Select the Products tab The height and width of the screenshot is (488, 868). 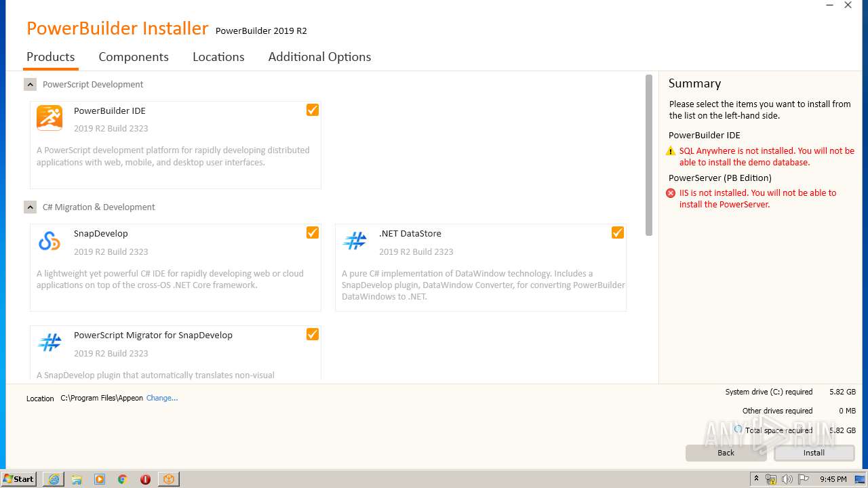click(51, 57)
